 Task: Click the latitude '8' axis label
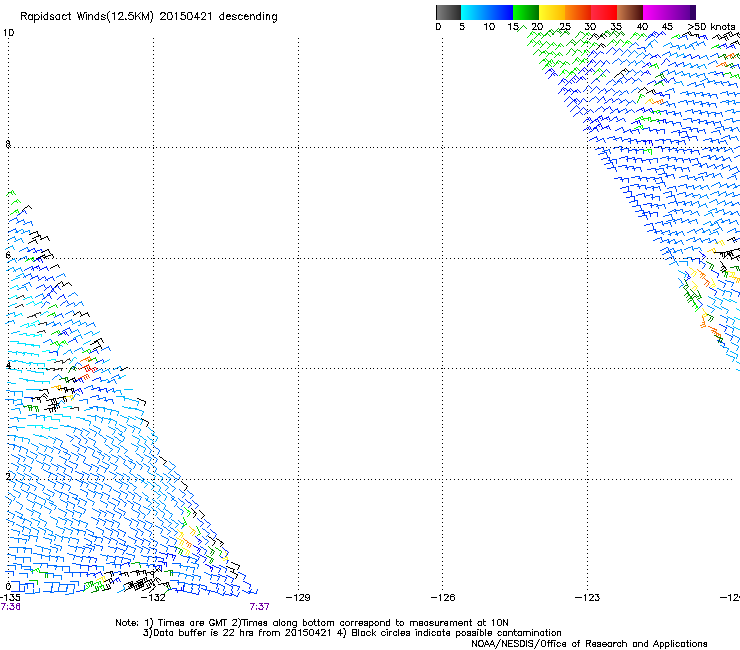pyautogui.click(x=8, y=144)
